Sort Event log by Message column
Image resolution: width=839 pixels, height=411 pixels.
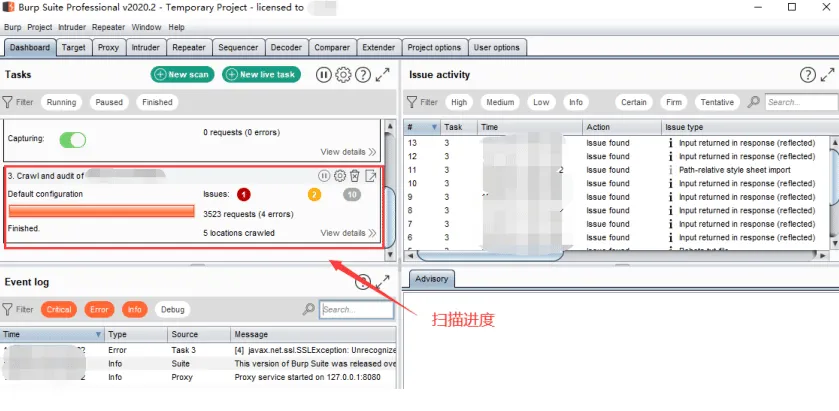(314, 334)
